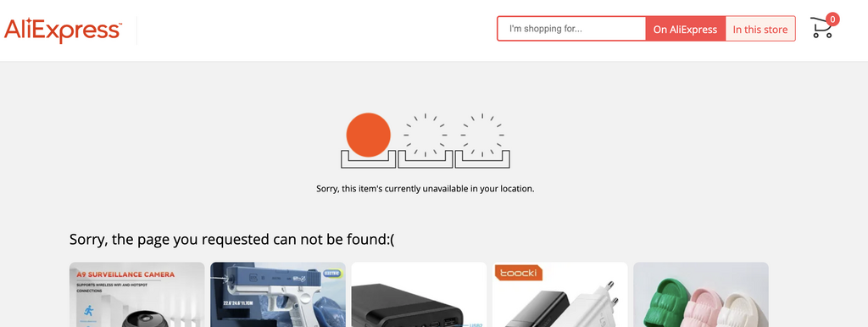Click the middle dashed circle illustration

click(x=426, y=135)
